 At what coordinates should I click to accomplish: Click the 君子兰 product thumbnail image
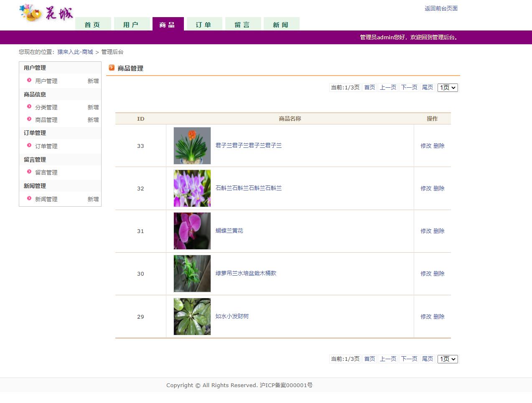click(192, 145)
